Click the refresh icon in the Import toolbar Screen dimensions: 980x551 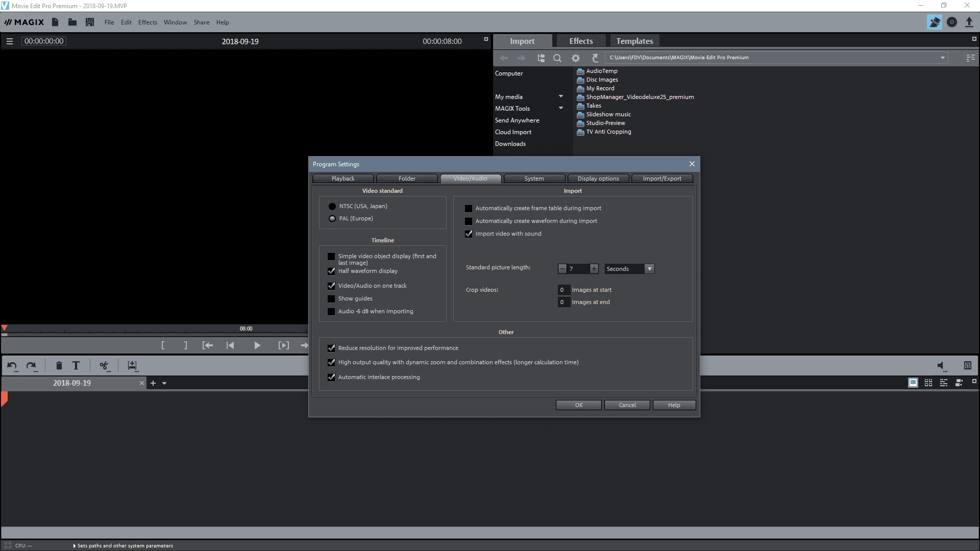(595, 58)
